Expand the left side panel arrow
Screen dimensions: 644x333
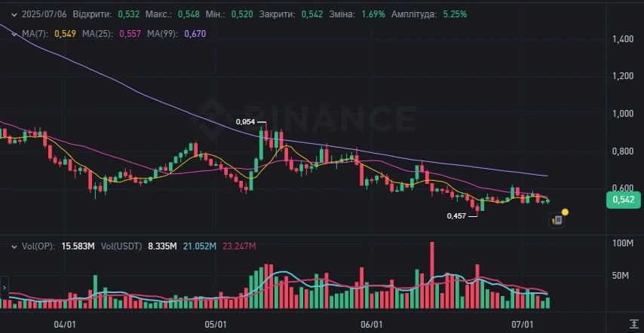[4, 287]
